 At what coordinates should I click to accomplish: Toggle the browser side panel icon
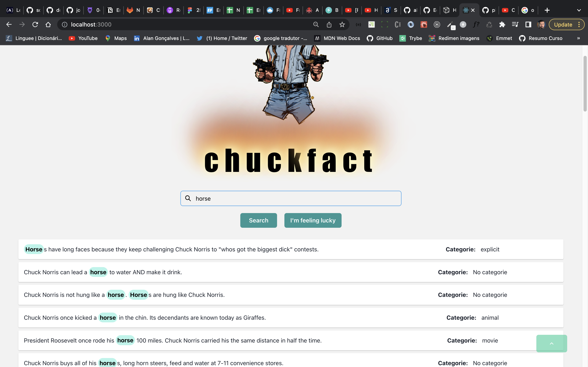[x=528, y=24]
